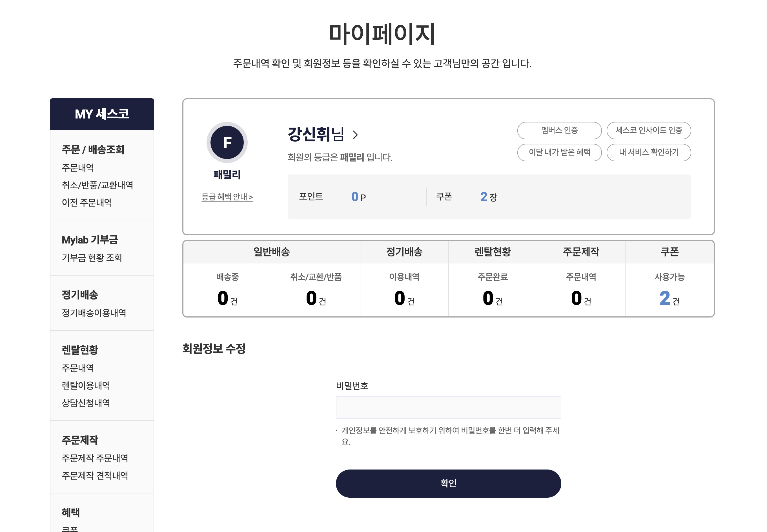The image size is (767, 532).
Task: Select 내 서비스 확인하기 button
Action: (x=648, y=152)
